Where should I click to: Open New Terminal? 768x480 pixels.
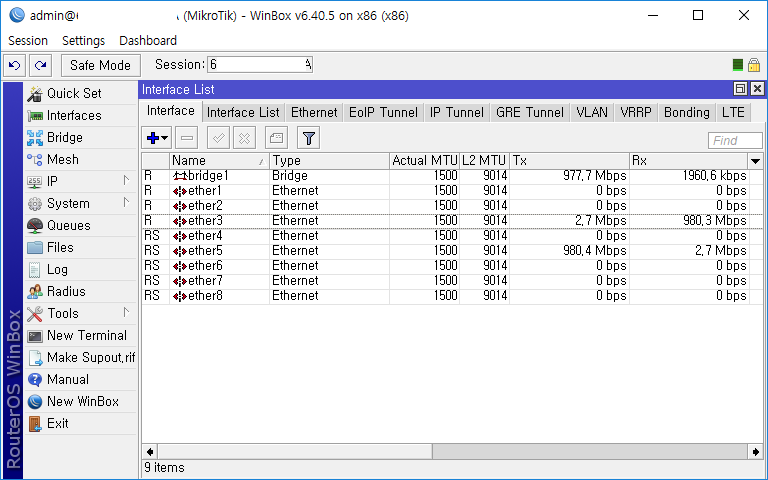click(80, 336)
